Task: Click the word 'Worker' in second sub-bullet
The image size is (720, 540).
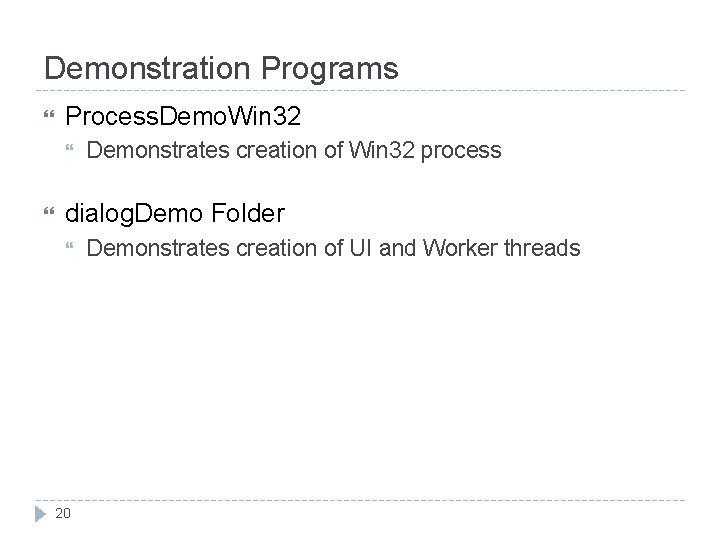Action: pyautogui.click(x=457, y=247)
